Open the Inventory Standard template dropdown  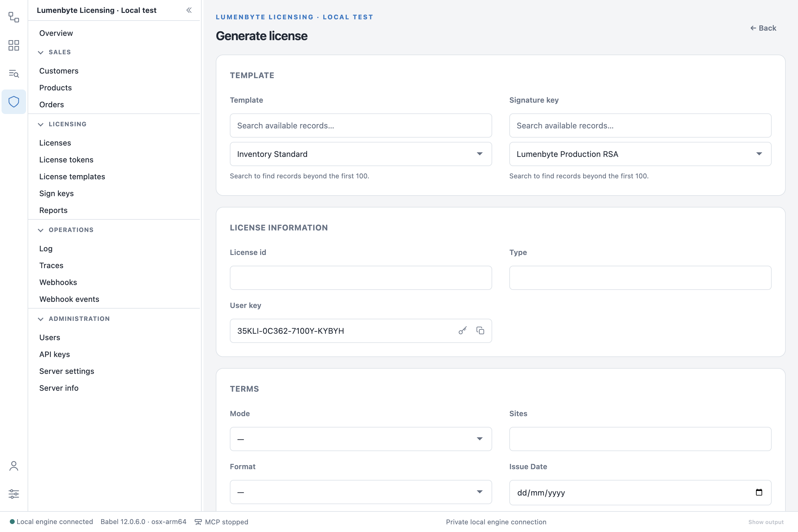pos(361,154)
